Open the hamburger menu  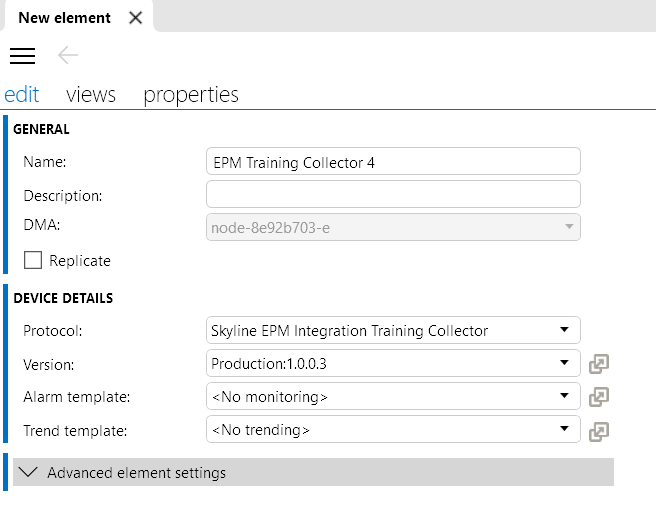pos(23,56)
